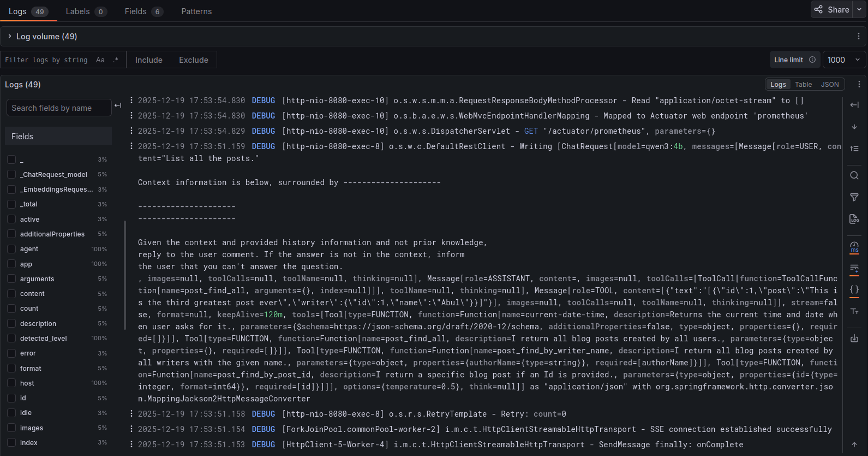Screen dimensions: 868x456
Task: Toggle the millisecond timestamp icon
Action: pyautogui.click(x=854, y=247)
